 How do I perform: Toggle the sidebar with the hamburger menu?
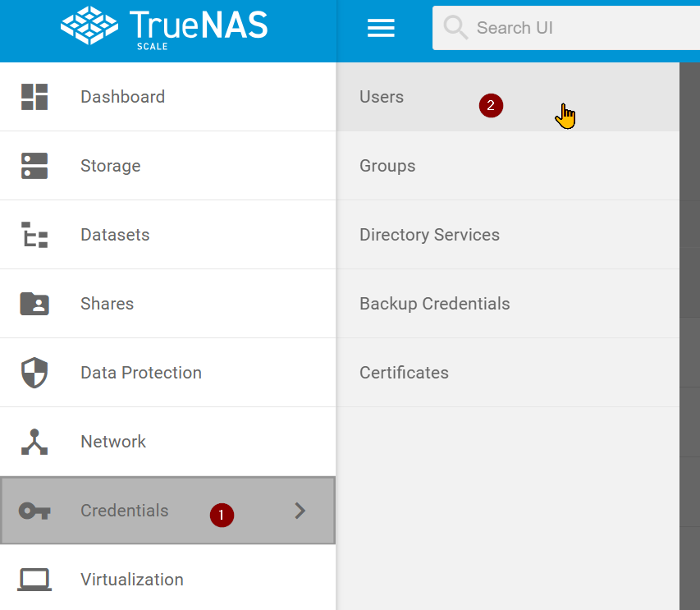(381, 27)
